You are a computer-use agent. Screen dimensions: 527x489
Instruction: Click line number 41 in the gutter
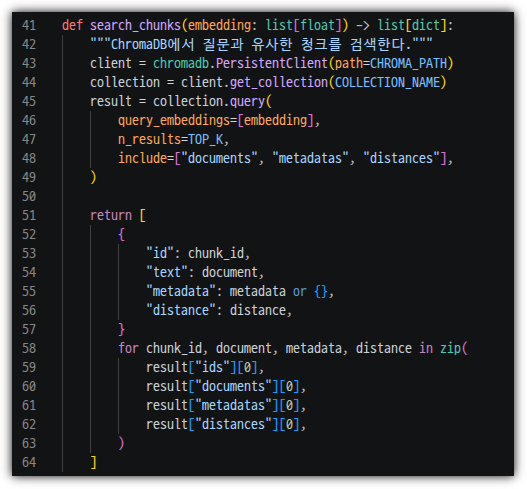29,26
